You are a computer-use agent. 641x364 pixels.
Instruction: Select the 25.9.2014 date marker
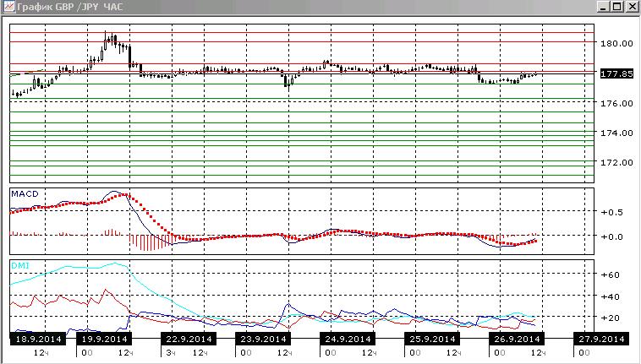click(x=432, y=340)
